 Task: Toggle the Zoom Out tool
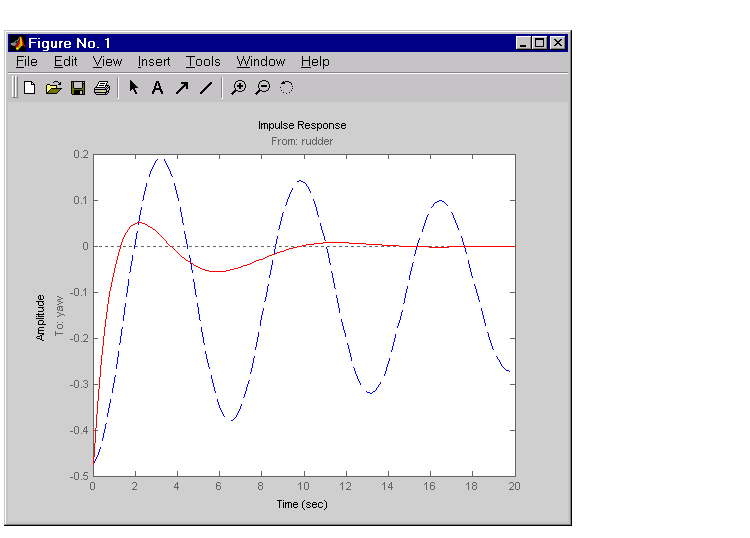pos(262,88)
